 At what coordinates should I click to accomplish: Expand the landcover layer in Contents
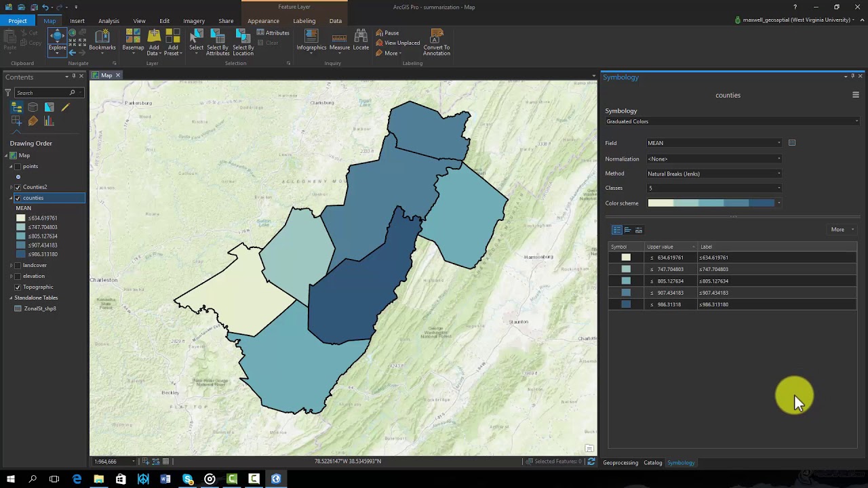[12, 265]
